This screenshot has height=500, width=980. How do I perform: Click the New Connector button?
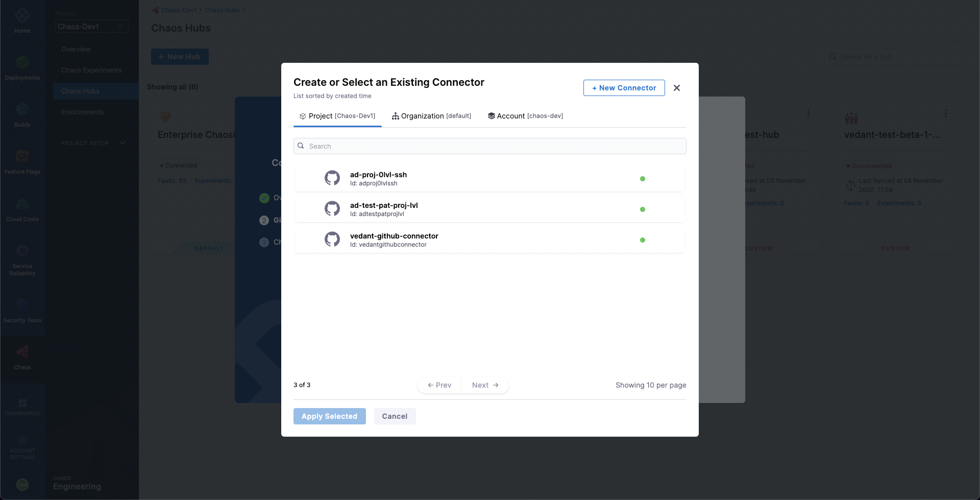[x=624, y=88]
